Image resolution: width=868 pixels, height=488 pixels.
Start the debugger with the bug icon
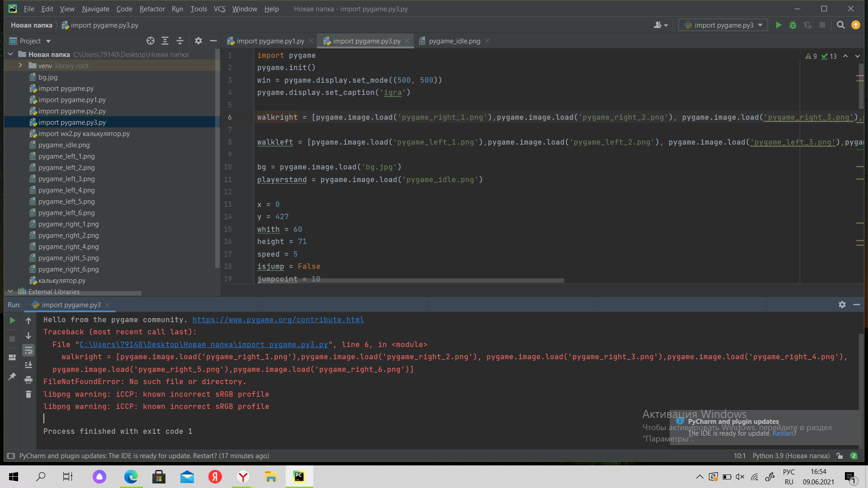coord(793,25)
